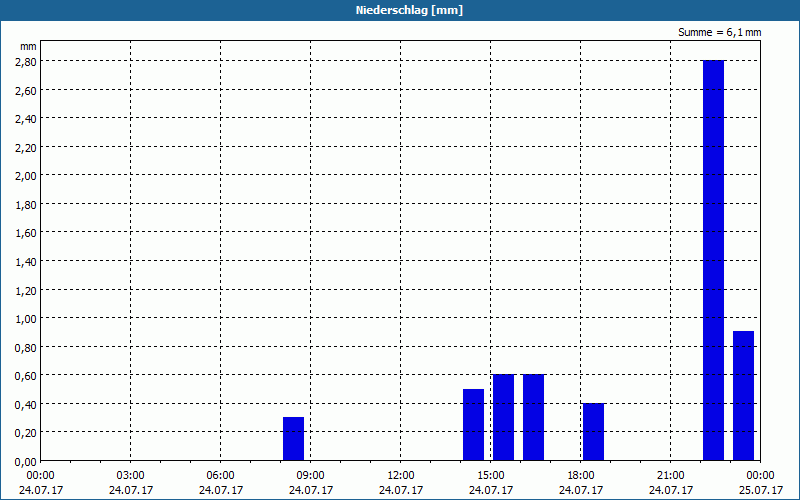
Task: Select the 0,30 mm bar before 09:00
Action: [293, 439]
